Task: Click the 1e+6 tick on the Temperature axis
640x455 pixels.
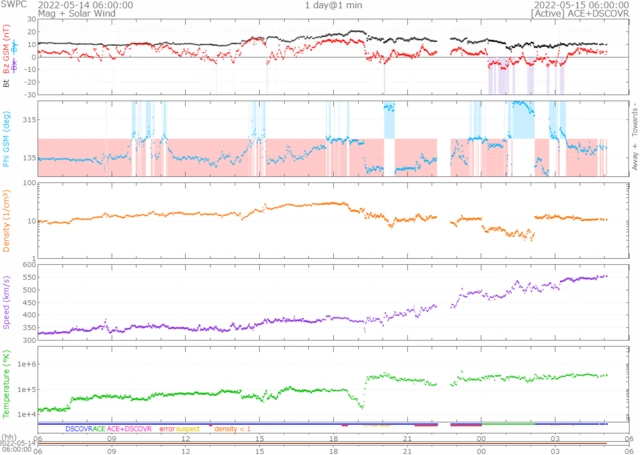Action: tap(26, 364)
